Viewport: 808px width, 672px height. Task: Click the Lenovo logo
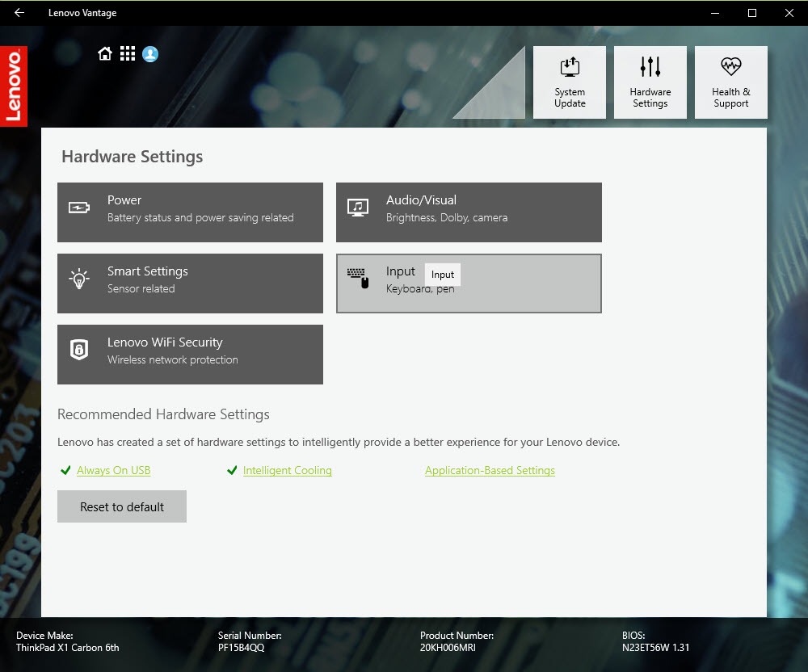pyautogui.click(x=14, y=86)
